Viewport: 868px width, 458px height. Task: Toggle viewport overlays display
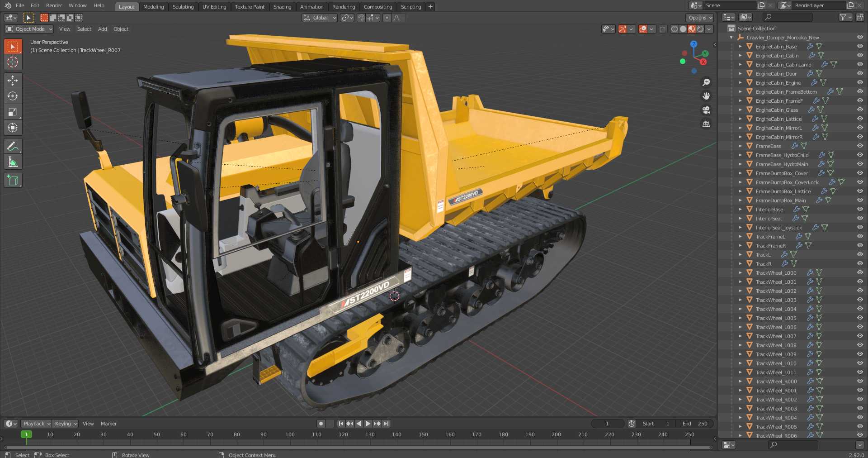point(643,29)
